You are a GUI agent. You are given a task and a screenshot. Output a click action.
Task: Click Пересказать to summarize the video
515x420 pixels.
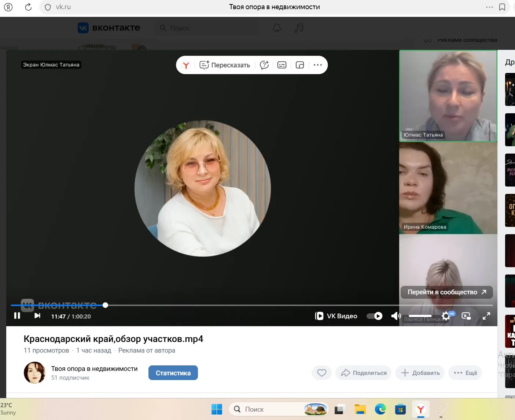pyautogui.click(x=225, y=65)
